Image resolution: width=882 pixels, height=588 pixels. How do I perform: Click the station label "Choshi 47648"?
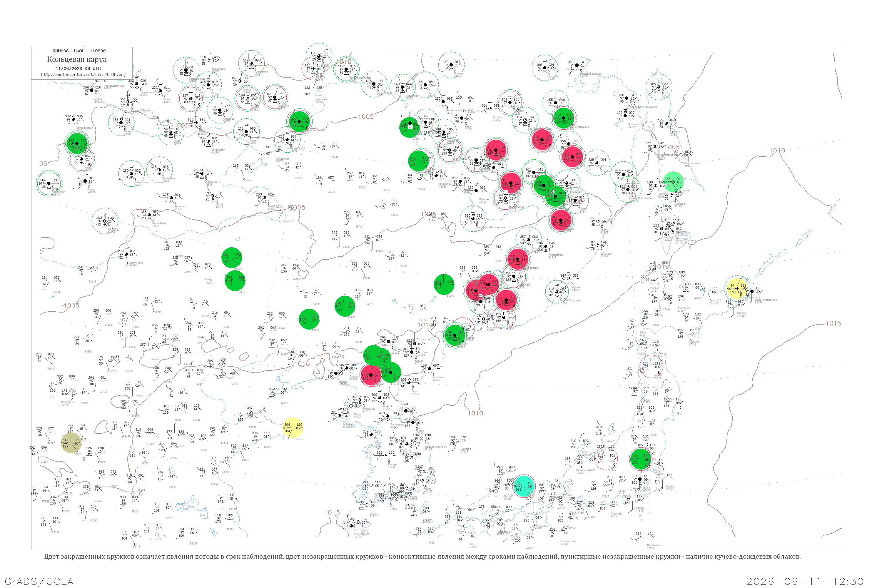pyautogui.click(x=669, y=488)
